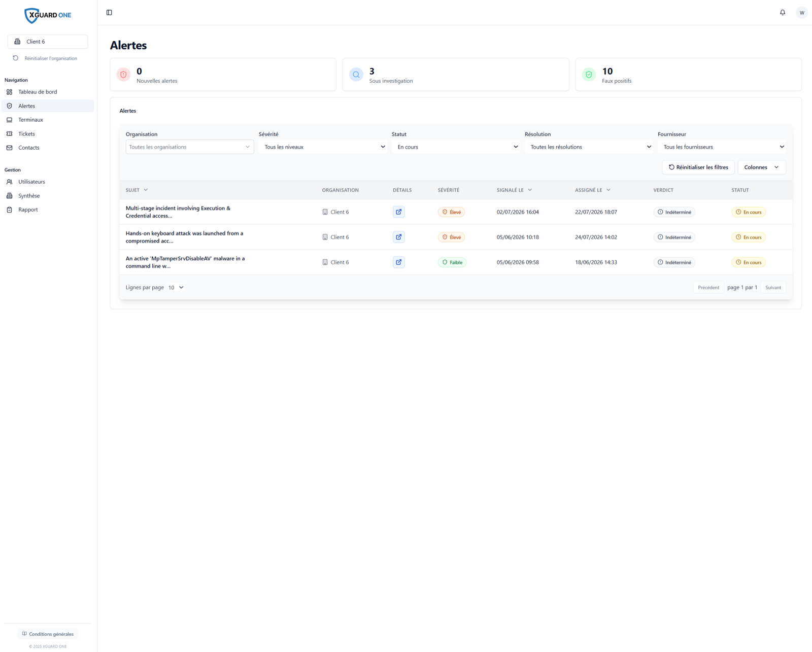Open the Alertes navigation item
Viewport: 812px width, 652px height.
(x=48, y=106)
